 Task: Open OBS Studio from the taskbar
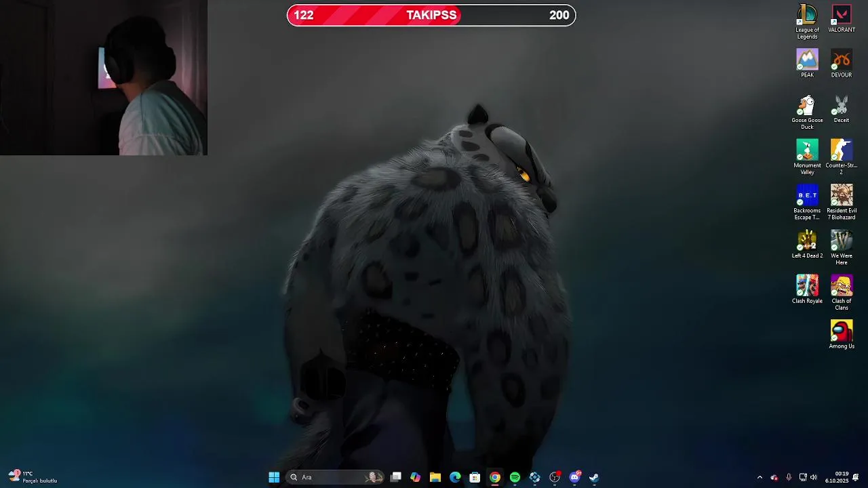[x=555, y=477]
